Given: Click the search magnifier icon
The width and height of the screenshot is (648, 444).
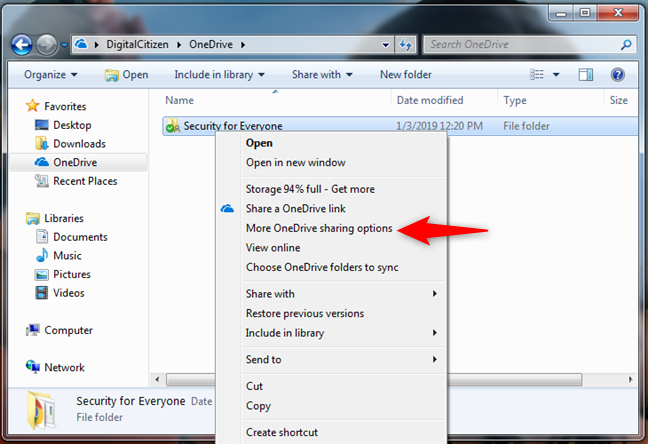Looking at the screenshot, I should pyautogui.click(x=626, y=44).
